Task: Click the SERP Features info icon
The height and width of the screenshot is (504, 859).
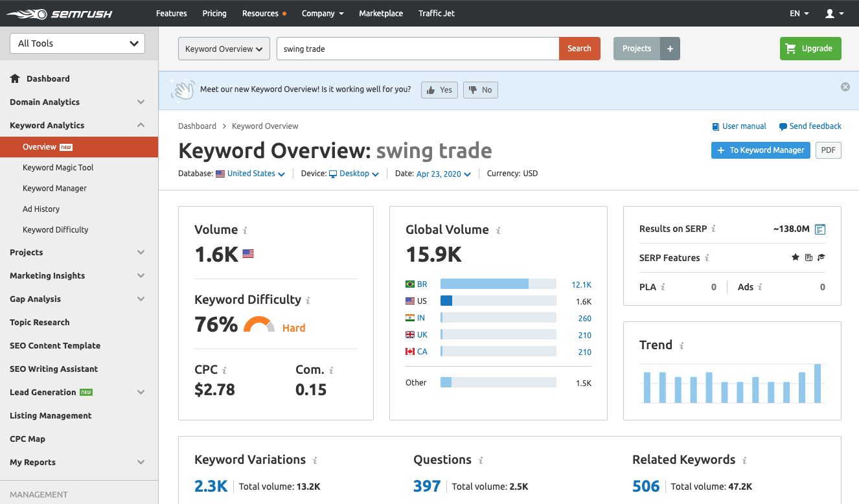Action: tap(707, 258)
